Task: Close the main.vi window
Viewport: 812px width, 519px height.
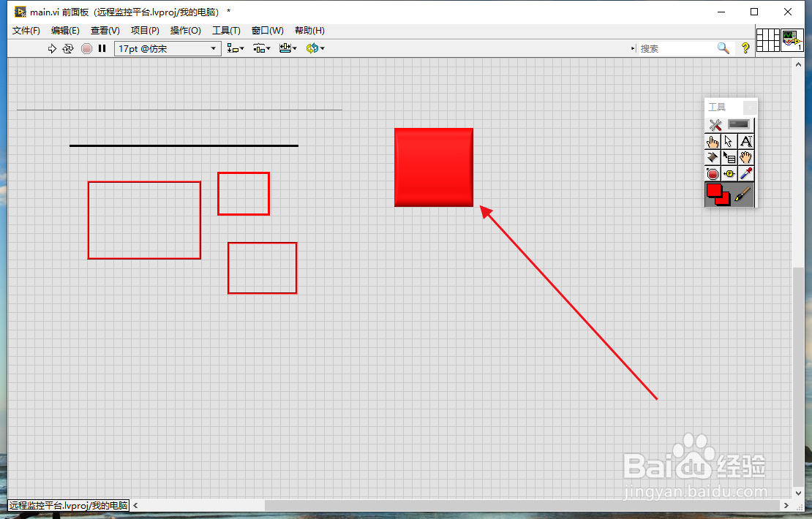Action: [788, 12]
